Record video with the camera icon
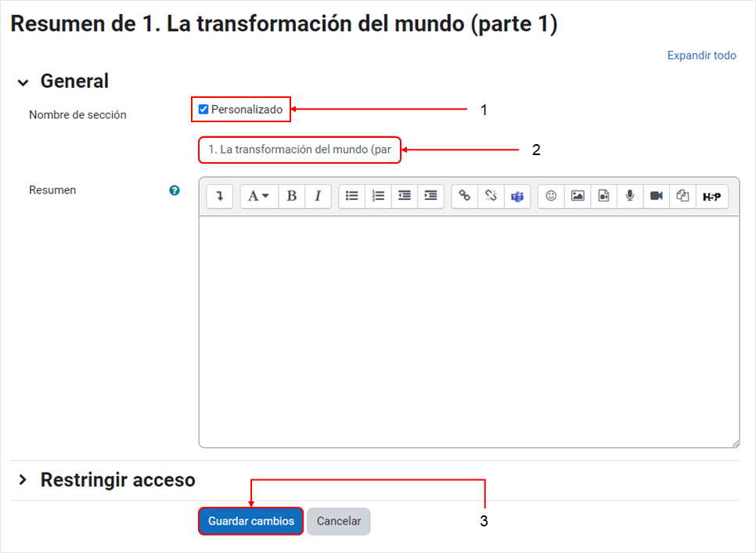 pyautogui.click(x=656, y=196)
